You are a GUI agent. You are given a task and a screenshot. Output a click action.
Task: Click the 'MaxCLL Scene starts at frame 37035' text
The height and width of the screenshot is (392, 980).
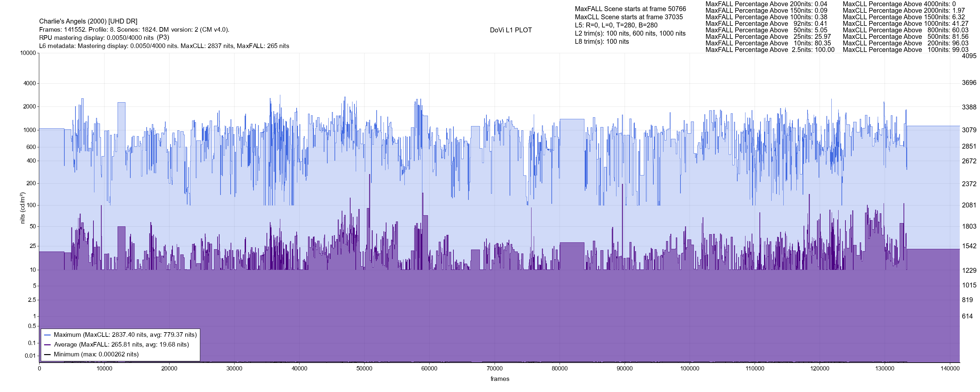click(x=629, y=17)
